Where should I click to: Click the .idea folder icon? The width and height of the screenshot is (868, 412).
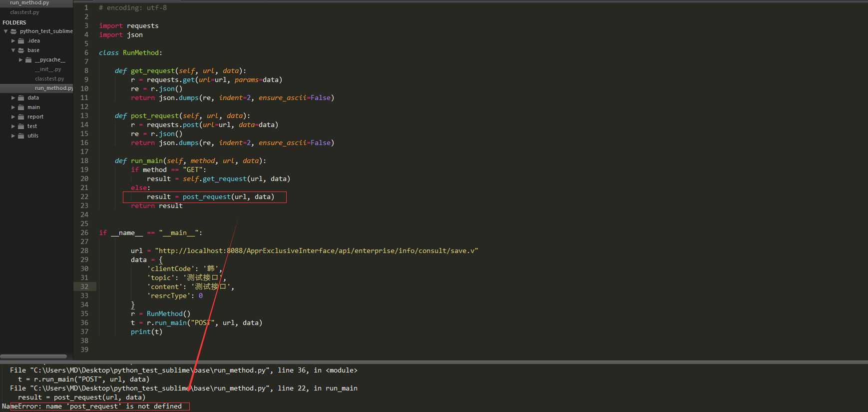click(21, 41)
